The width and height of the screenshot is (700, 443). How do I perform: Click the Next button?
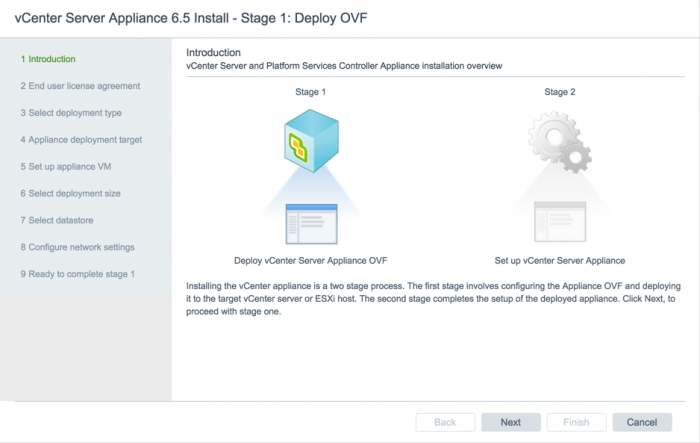click(511, 422)
